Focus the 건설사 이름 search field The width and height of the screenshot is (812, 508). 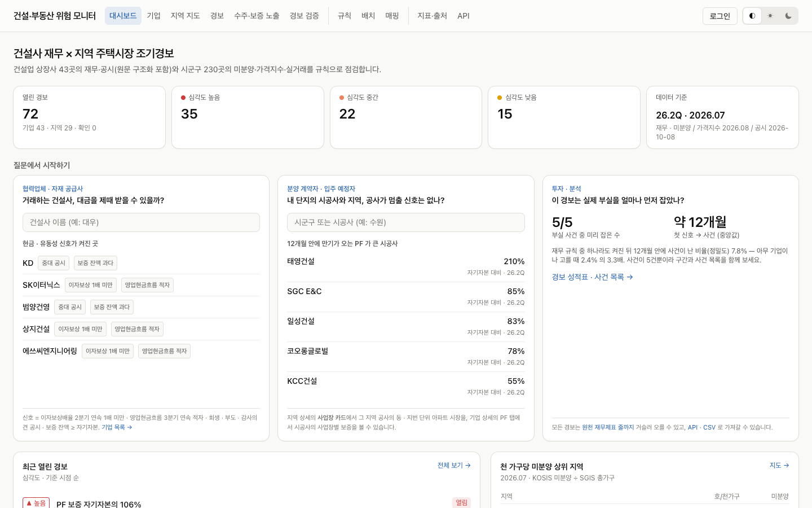point(141,222)
